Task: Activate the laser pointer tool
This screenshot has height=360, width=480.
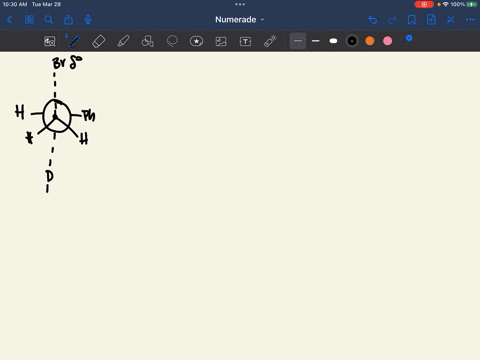Action: (270, 41)
